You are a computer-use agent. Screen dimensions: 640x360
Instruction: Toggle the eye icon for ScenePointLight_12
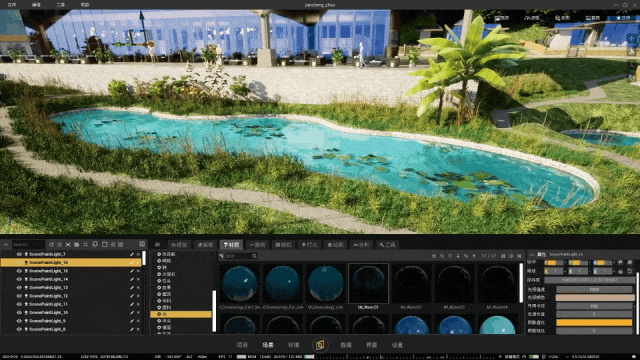click(x=19, y=296)
